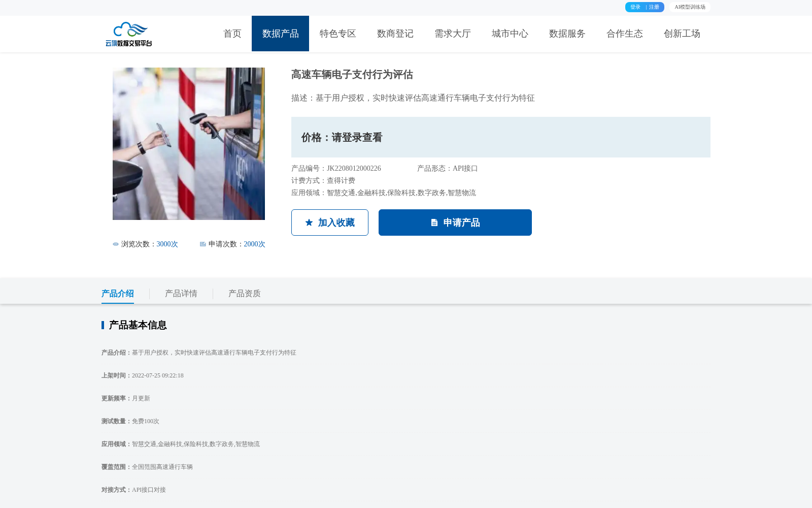812x508 pixels.
Task: Click the 更新频率 value 月更新
Action: (141, 398)
